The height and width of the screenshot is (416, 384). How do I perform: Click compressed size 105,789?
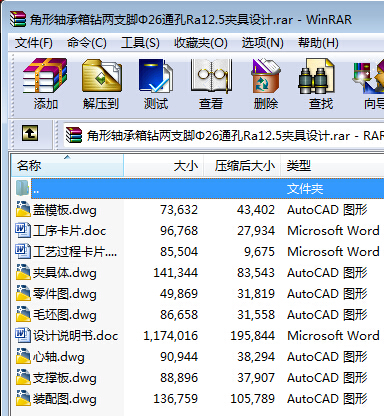(x=253, y=399)
